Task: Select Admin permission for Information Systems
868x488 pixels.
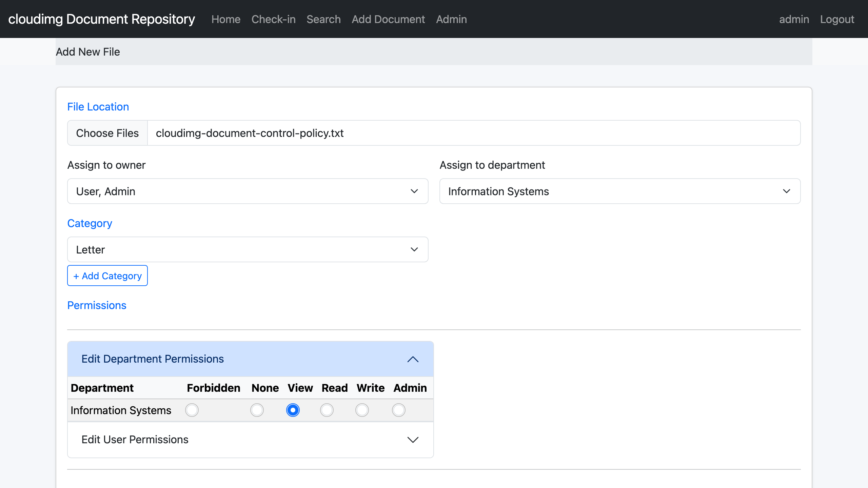Action: 399,410
